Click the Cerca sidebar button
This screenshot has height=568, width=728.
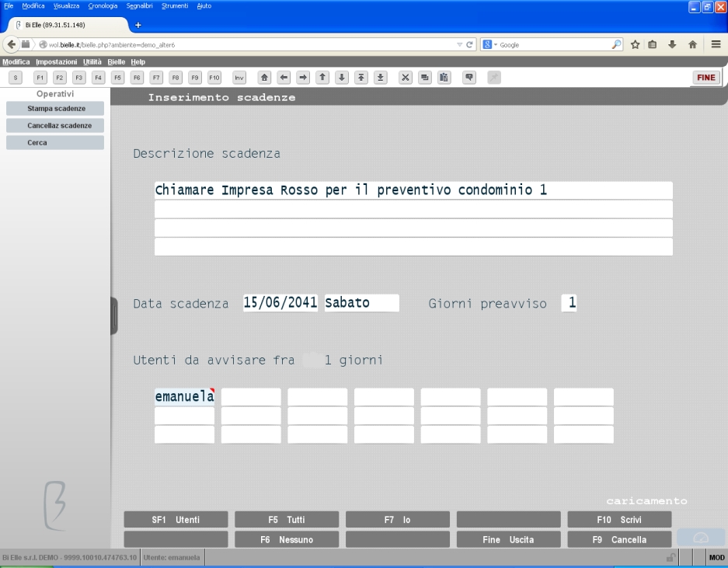coord(55,142)
